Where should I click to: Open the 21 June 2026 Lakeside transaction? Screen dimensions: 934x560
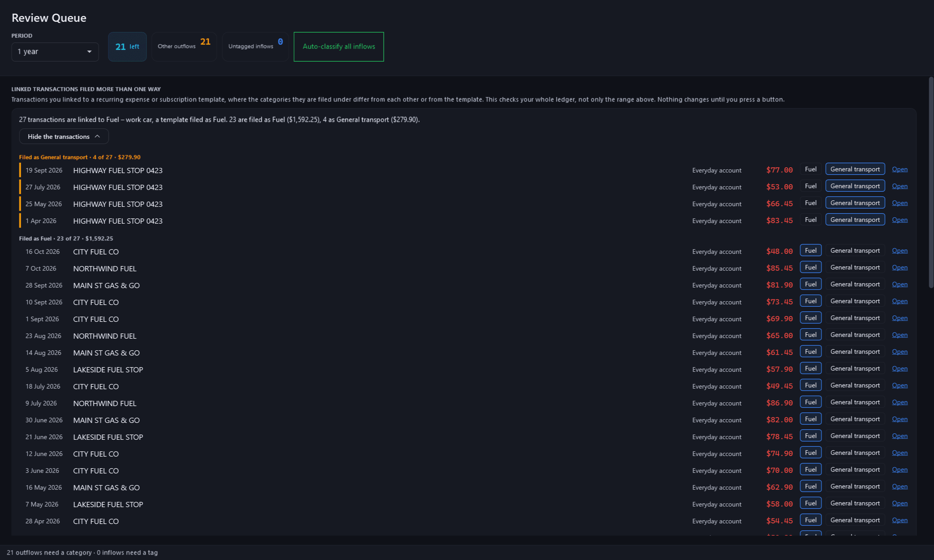coord(899,436)
